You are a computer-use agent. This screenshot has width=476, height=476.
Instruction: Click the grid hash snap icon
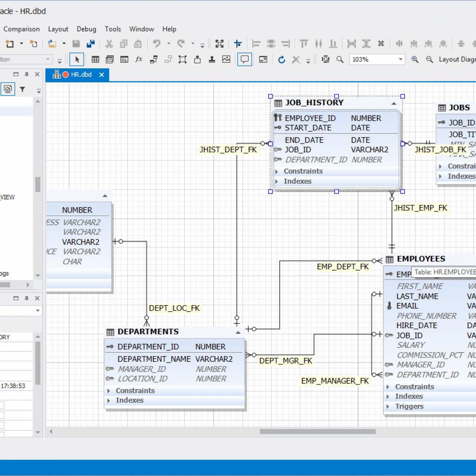click(381, 44)
